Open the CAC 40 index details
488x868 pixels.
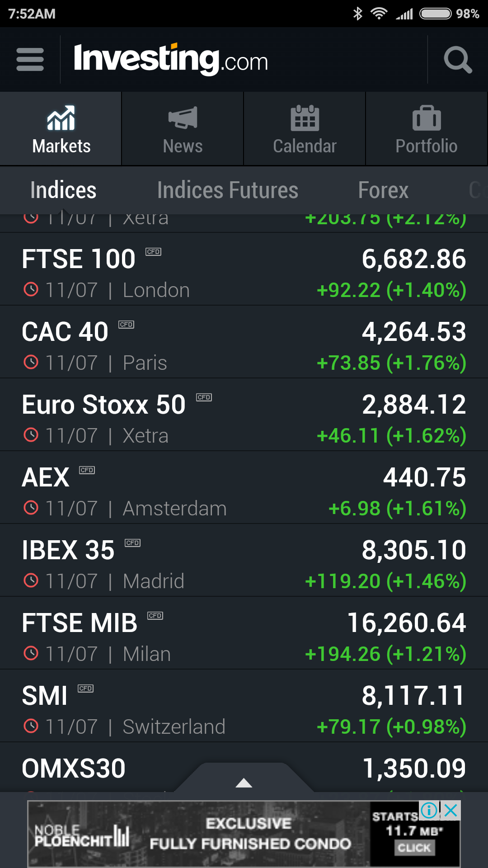click(x=244, y=342)
